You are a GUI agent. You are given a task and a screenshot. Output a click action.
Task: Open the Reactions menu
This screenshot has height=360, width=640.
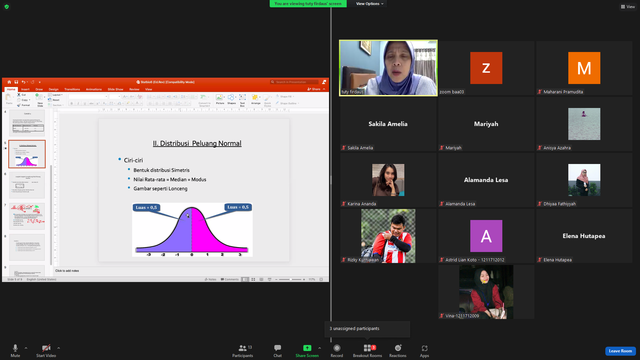point(398,350)
